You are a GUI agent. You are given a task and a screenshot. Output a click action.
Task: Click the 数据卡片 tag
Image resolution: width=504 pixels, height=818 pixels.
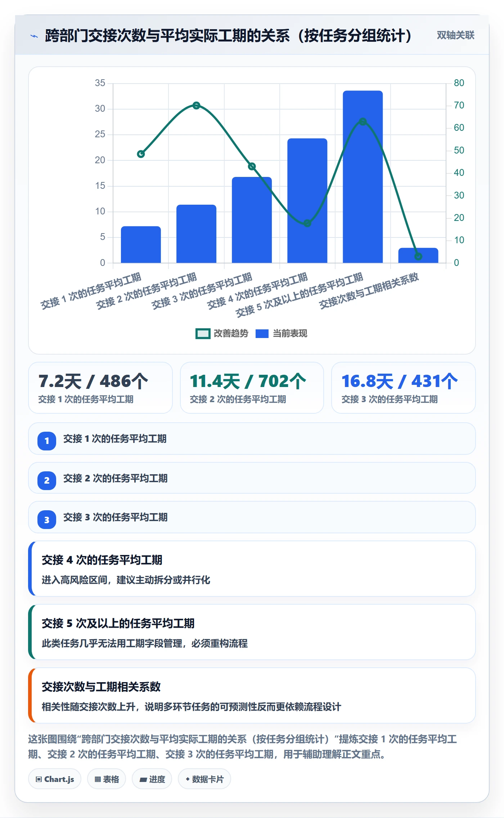(204, 779)
